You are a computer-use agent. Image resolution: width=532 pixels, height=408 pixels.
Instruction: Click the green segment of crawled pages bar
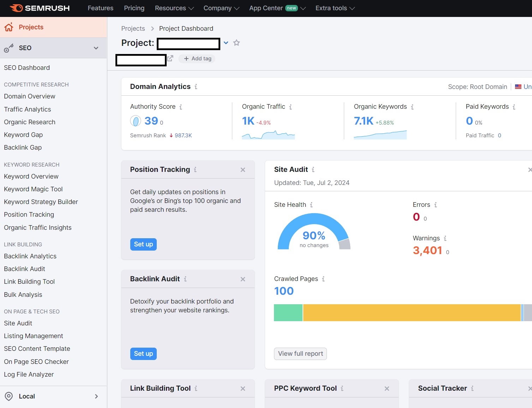point(288,313)
